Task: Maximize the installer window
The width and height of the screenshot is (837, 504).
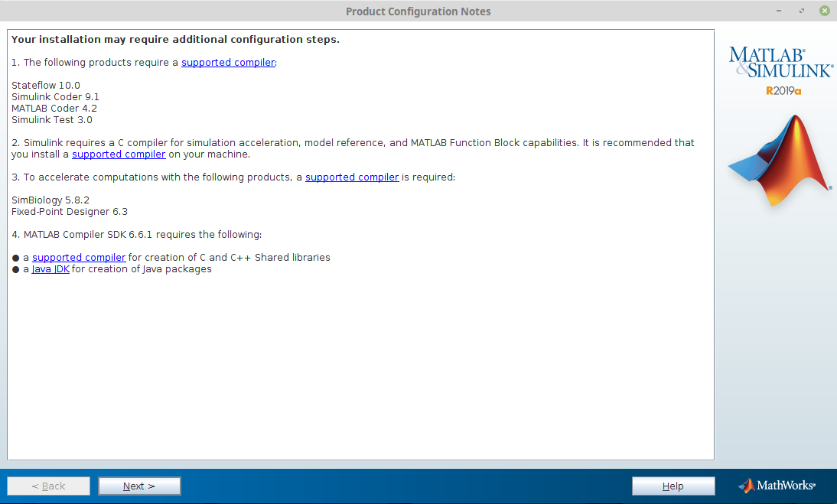Action: pyautogui.click(x=802, y=11)
